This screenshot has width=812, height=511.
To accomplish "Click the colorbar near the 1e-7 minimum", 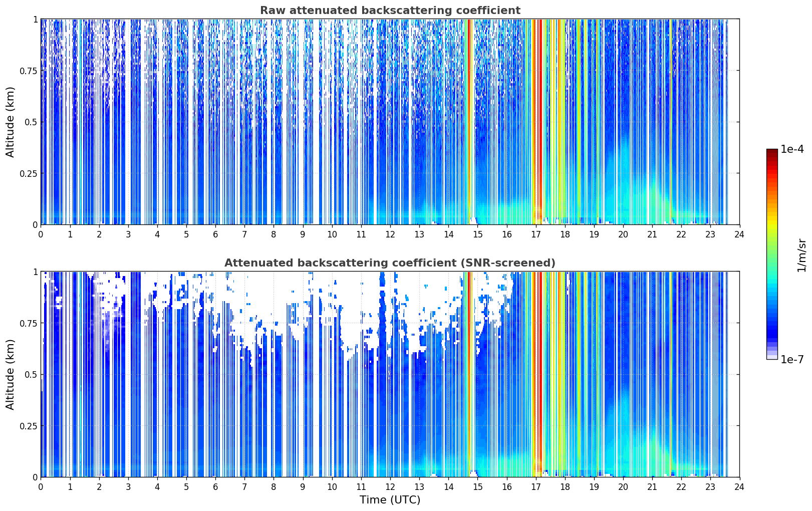I will pyautogui.click(x=772, y=355).
